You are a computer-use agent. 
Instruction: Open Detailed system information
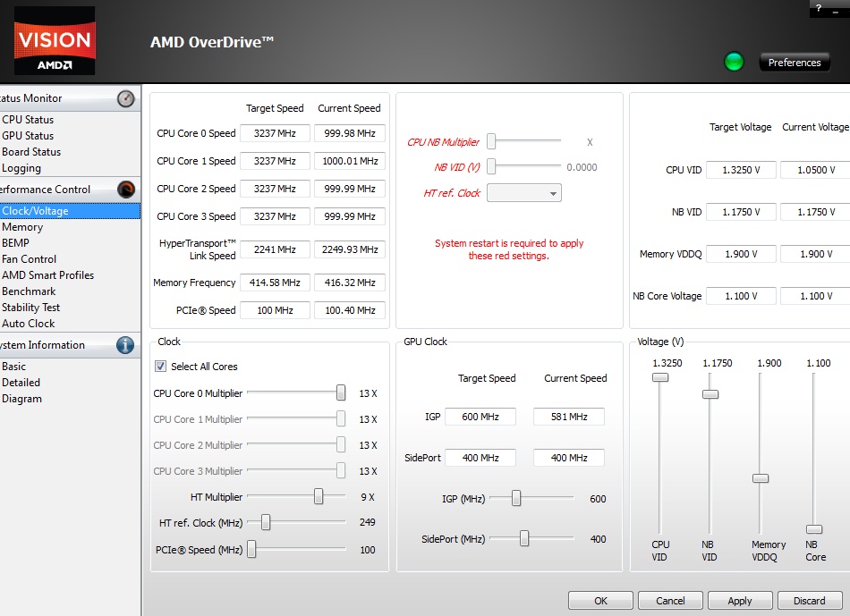pyautogui.click(x=21, y=383)
